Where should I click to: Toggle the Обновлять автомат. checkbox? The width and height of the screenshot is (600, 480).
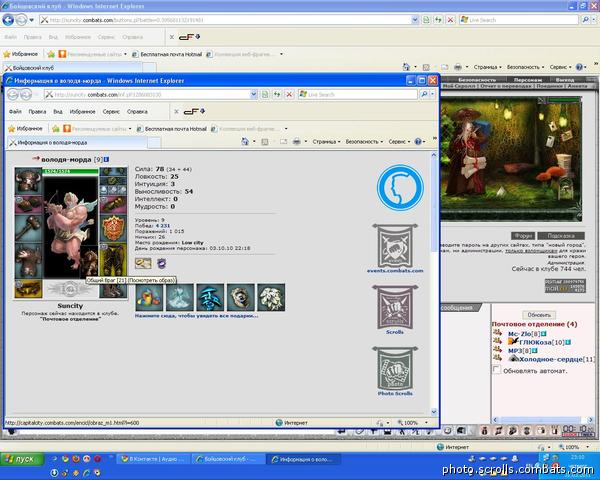(x=496, y=370)
